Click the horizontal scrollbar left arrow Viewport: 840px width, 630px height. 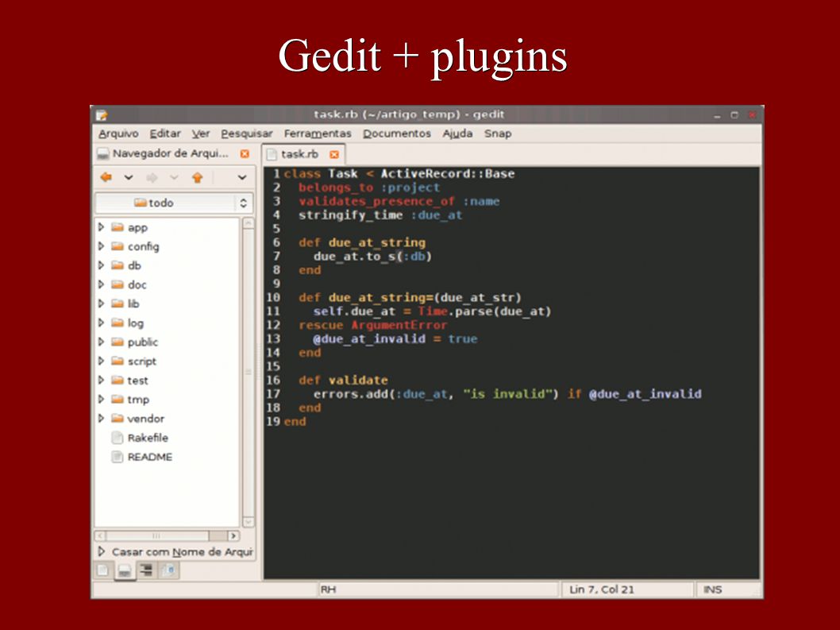point(100,535)
